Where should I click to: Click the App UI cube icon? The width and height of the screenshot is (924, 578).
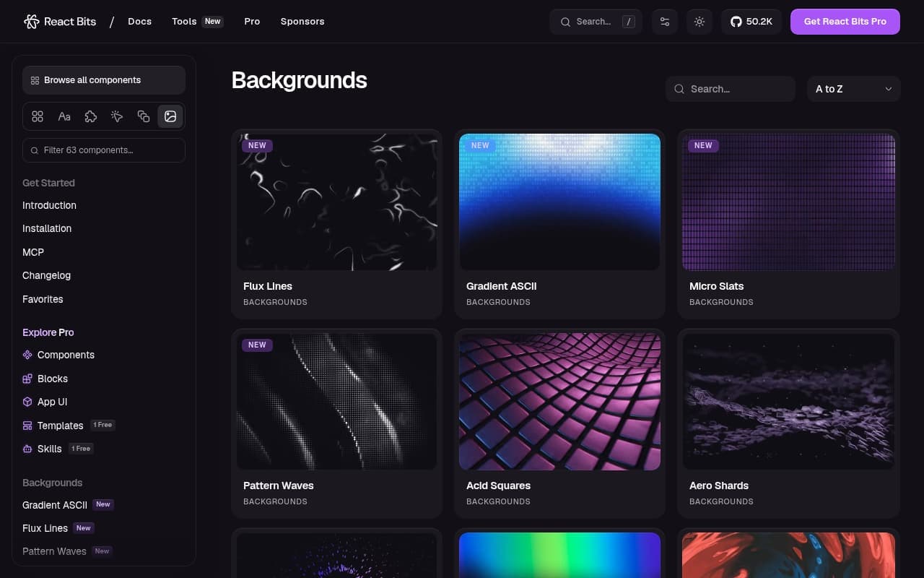27,402
